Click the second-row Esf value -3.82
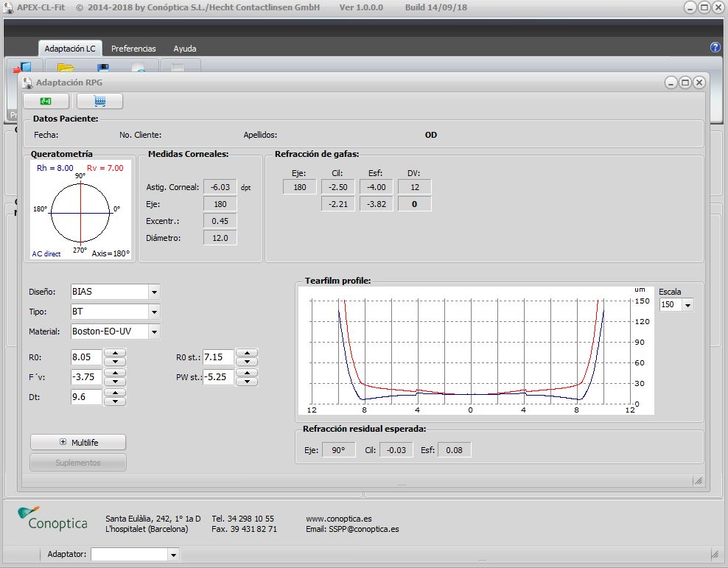The width and height of the screenshot is (728, 568). pos(376,204)
